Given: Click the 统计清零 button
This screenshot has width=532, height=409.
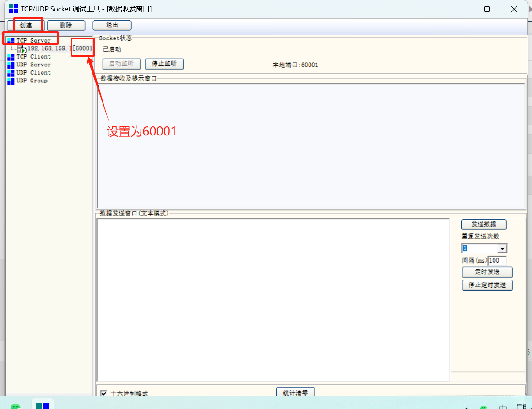Looking at the screenshot, I should (x=295, y=392).
